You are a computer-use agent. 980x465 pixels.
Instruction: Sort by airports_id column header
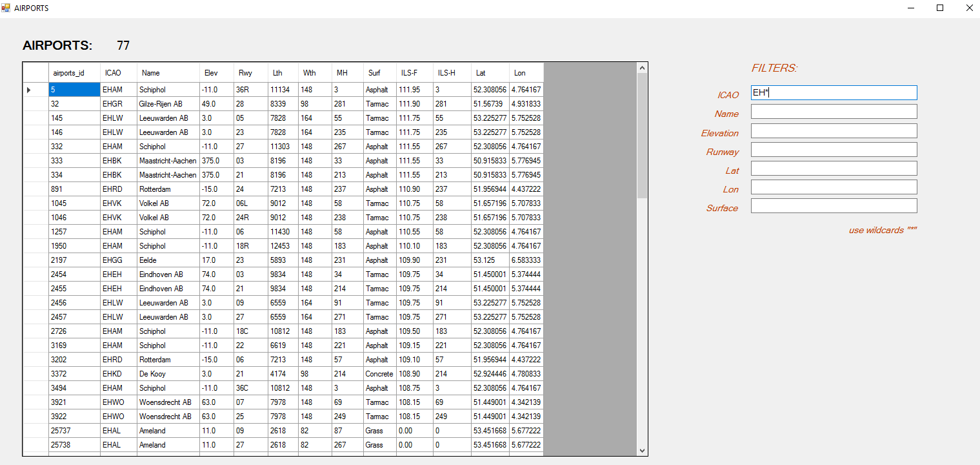(x=74, y=72)
